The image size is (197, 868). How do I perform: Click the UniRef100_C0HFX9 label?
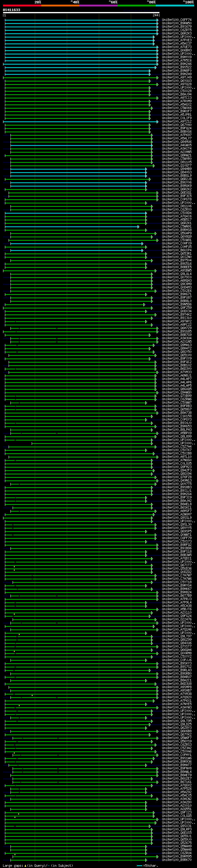[x=177, y=243]
